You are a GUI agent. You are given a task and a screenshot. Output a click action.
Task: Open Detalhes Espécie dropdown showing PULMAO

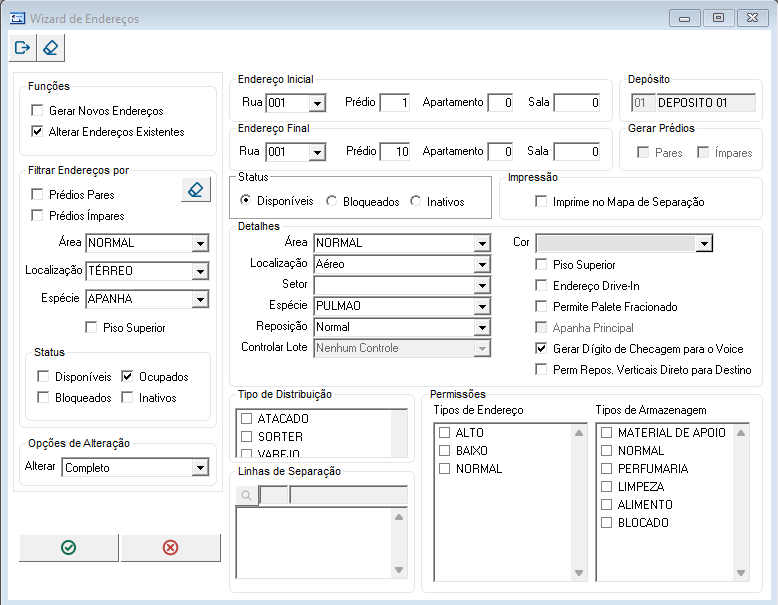click(482, 306)
